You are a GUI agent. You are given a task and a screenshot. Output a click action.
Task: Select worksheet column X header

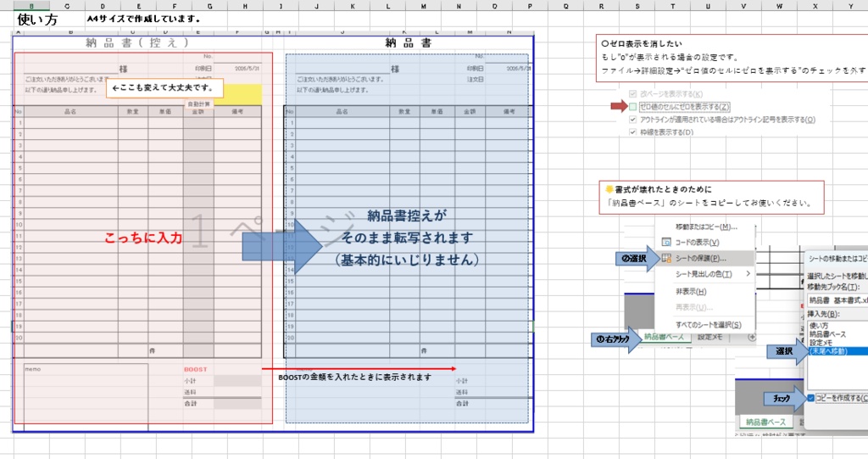point(815,6)
